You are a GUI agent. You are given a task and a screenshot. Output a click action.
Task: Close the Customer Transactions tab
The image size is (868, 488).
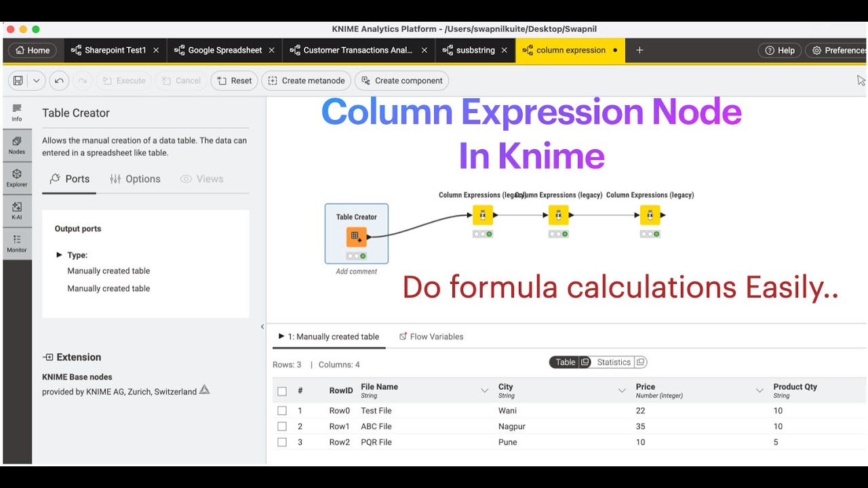[x=425, y=50]
